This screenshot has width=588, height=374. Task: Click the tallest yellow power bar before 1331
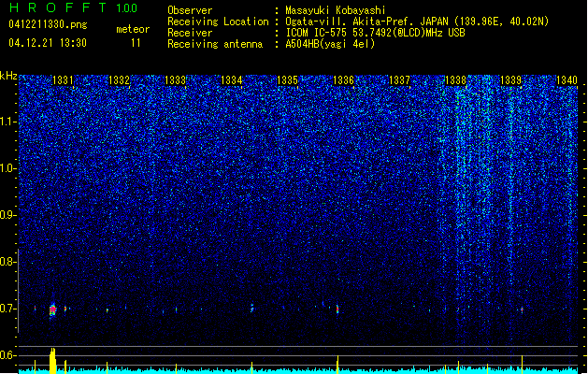pyautogui.click(x=53, y=361)
